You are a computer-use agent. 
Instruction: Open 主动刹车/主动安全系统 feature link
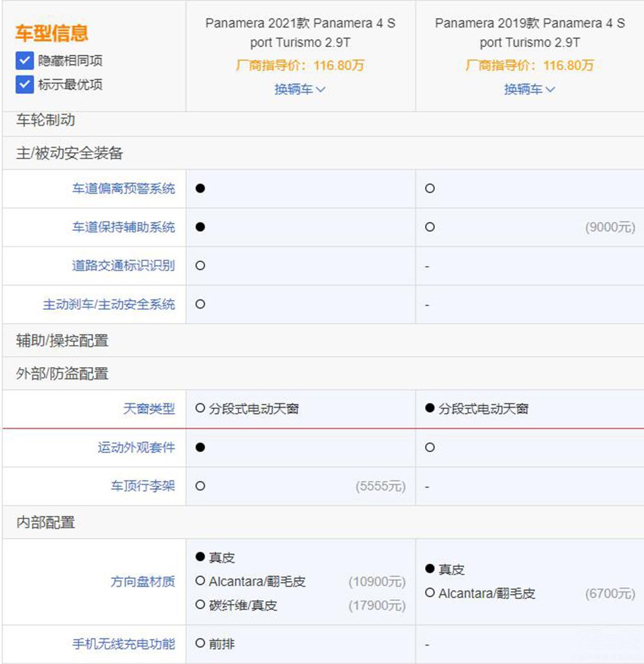(x=109, y=304)
